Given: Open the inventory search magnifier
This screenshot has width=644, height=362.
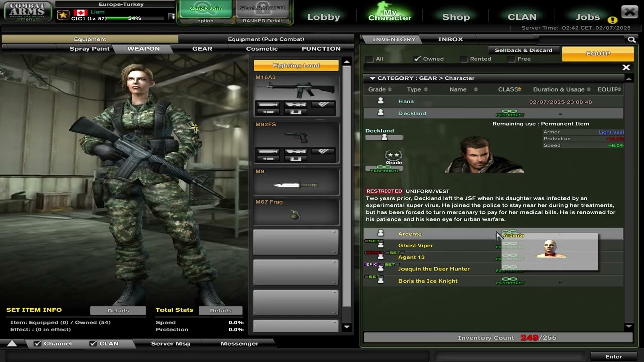Looking at the screenshot, I should tap(631, 39).
